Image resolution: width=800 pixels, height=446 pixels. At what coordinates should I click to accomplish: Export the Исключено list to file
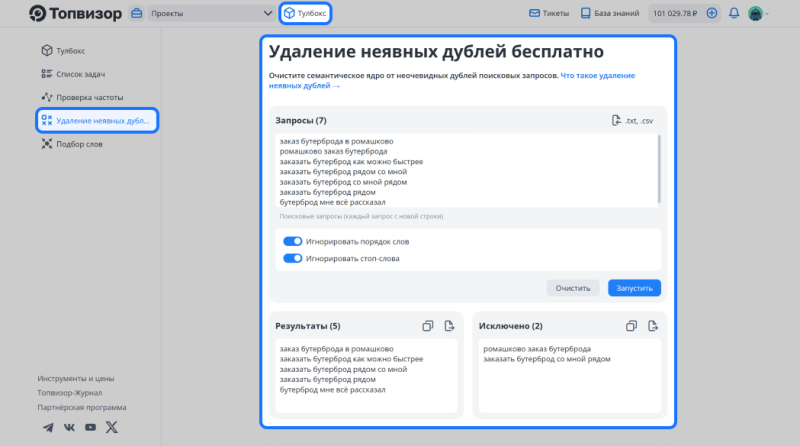point(653,326)
